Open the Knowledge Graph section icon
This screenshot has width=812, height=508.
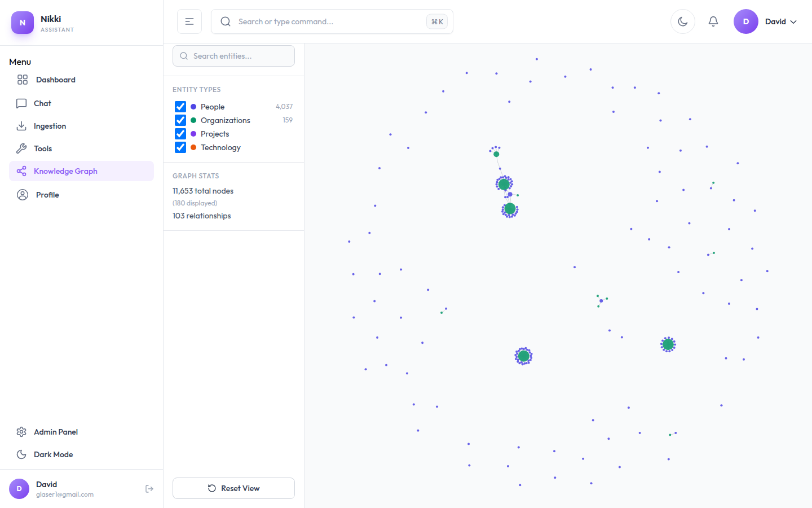point(21,170)
